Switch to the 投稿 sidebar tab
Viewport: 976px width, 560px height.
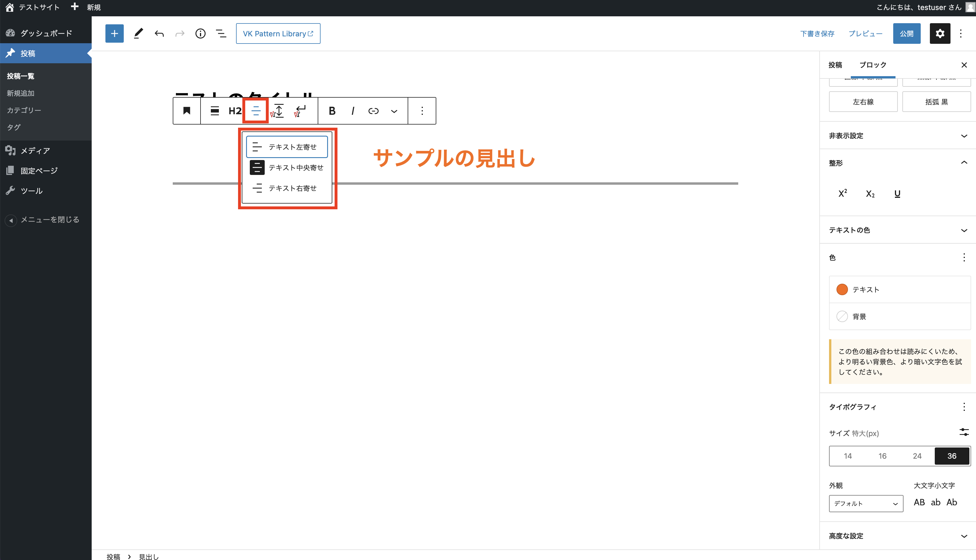tap(835, 65)
